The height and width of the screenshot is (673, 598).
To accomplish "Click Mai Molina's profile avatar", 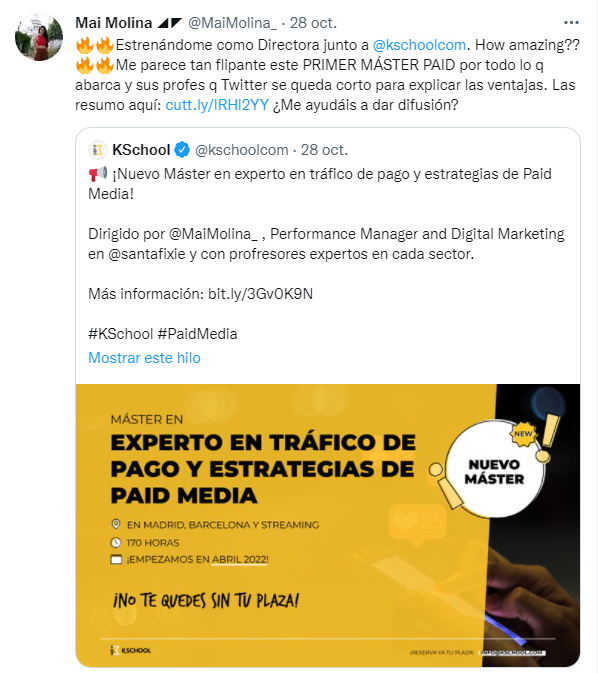I will point(39,37).
